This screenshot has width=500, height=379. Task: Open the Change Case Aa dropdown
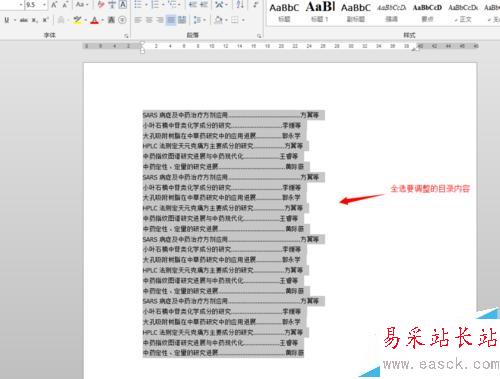pyautogui.click(x=82, y=5)
